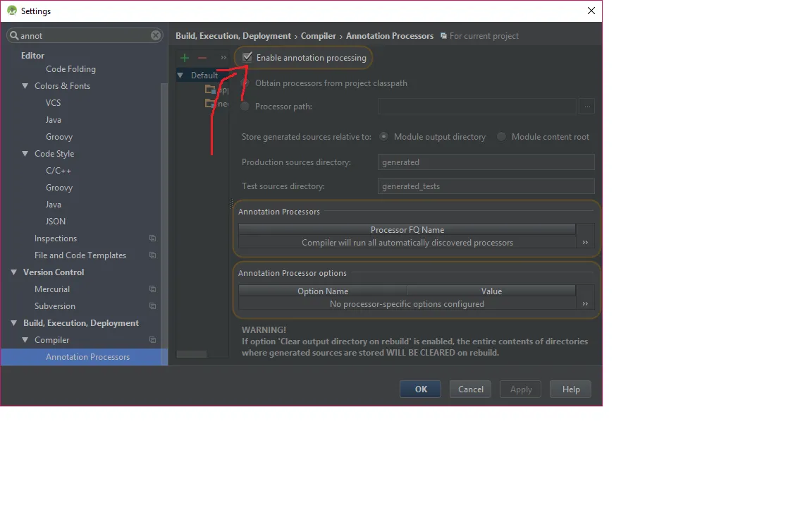Collapse the Colors & Fonts node
Viewport: 812px width, 508px height.
click(25, 86)
